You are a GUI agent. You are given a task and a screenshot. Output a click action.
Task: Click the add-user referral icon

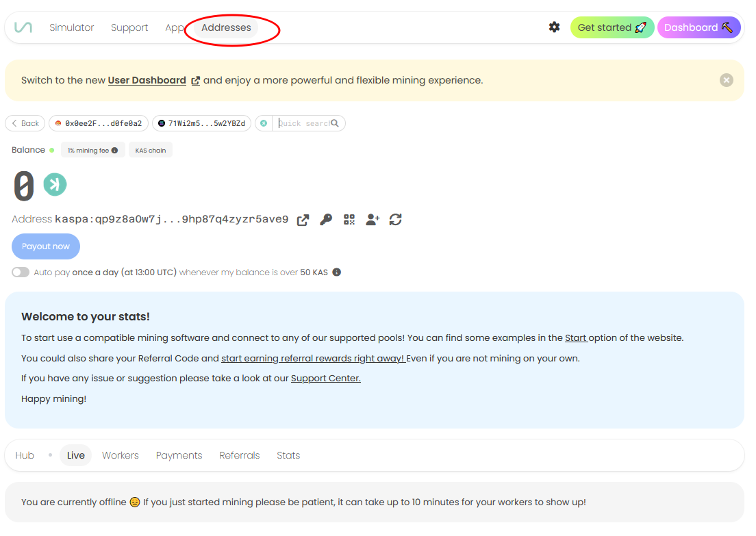tap(373, 220)
